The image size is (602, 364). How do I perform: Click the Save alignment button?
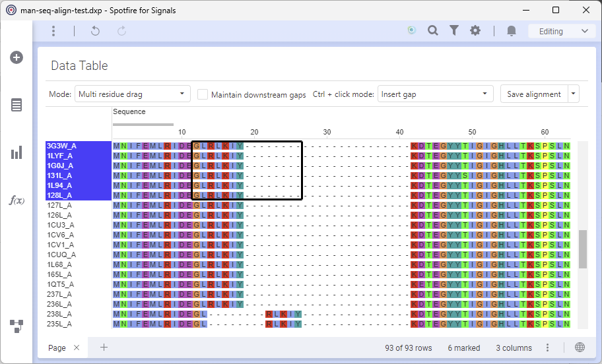[x=533, y=94]
